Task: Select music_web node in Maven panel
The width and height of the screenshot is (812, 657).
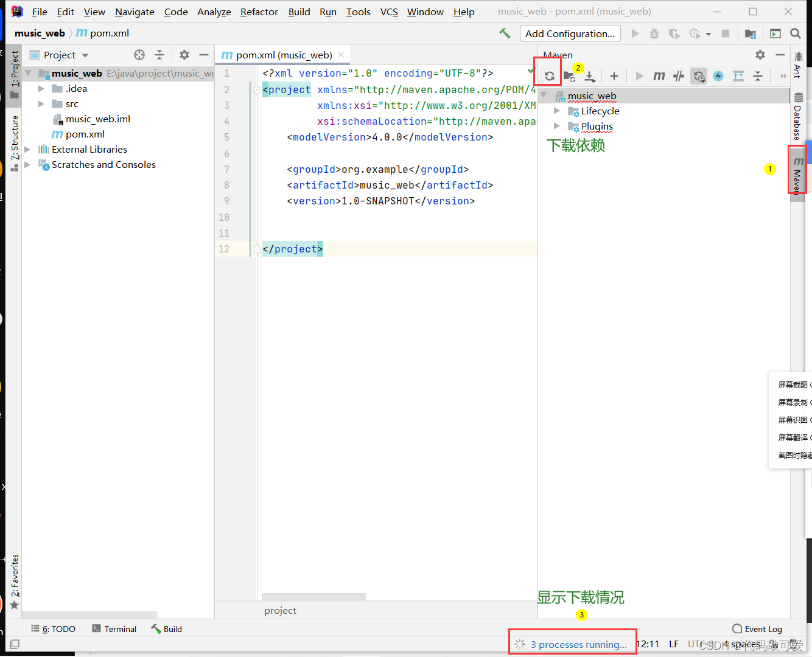Action: pyautogui.click(x=592, y=96)
